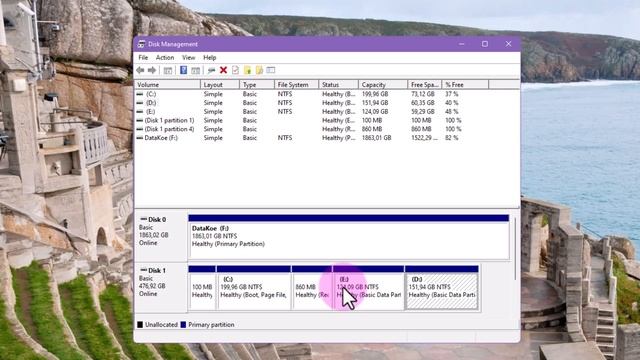Click the Forward arrow toolbar icon
This screenshot has height=360, width=640.
152,70
